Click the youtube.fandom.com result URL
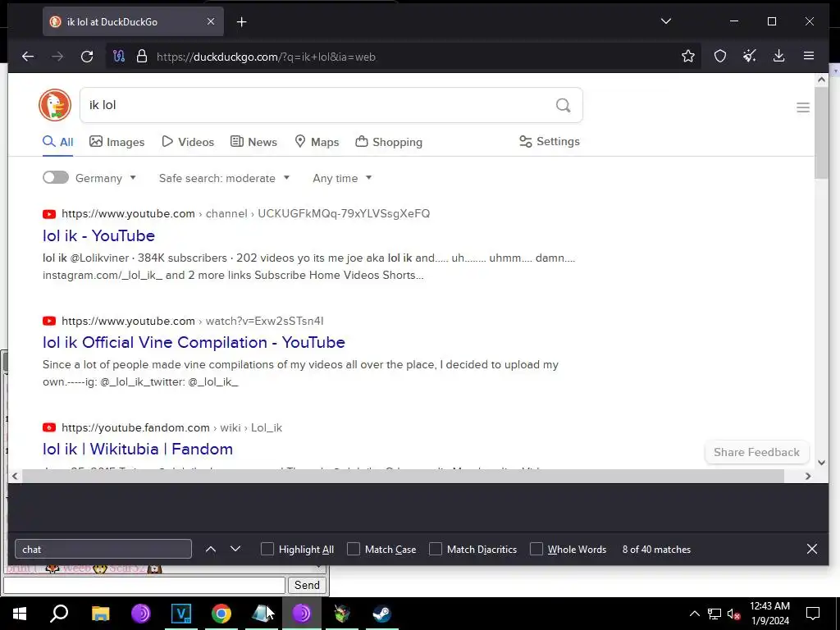840x630 pixels. 171,427
